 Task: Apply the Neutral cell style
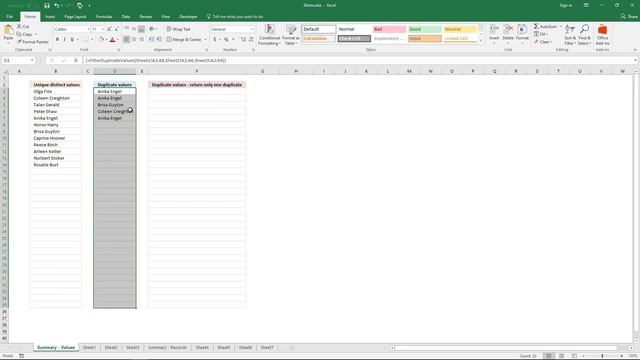point(460,29)
